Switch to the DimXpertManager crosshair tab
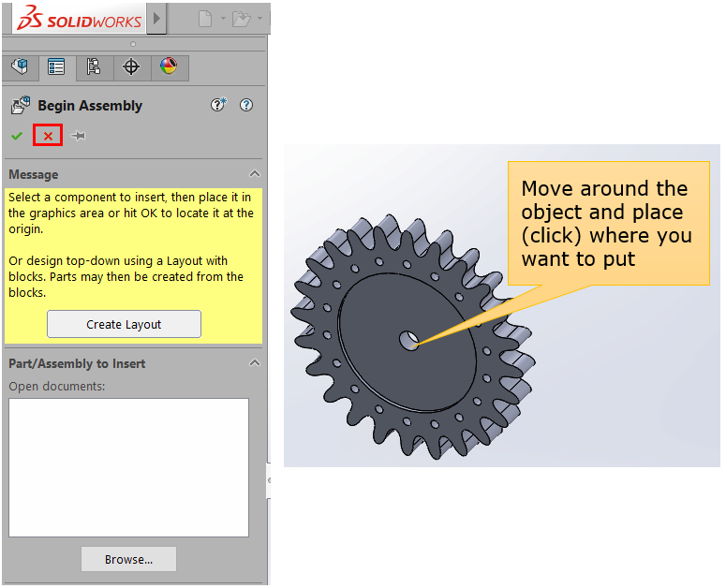This screenshot has width=726, height=588. click(131, 67)
